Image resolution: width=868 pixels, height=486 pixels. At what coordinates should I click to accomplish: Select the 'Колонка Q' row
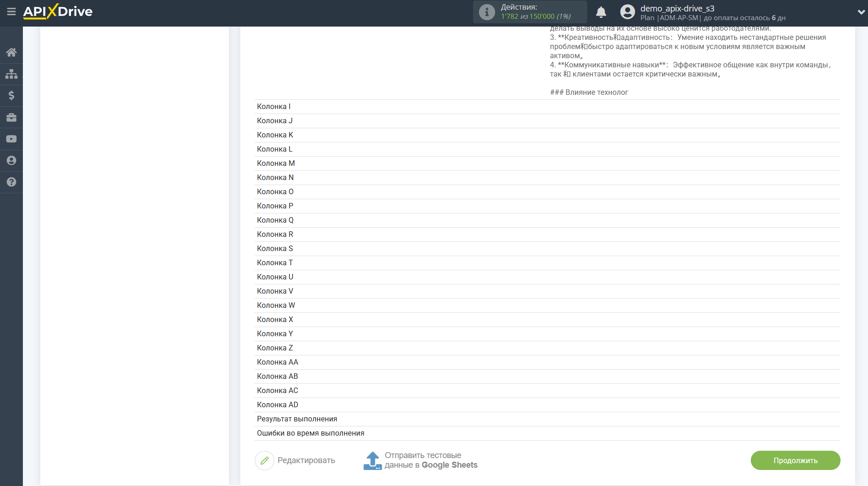547,220
